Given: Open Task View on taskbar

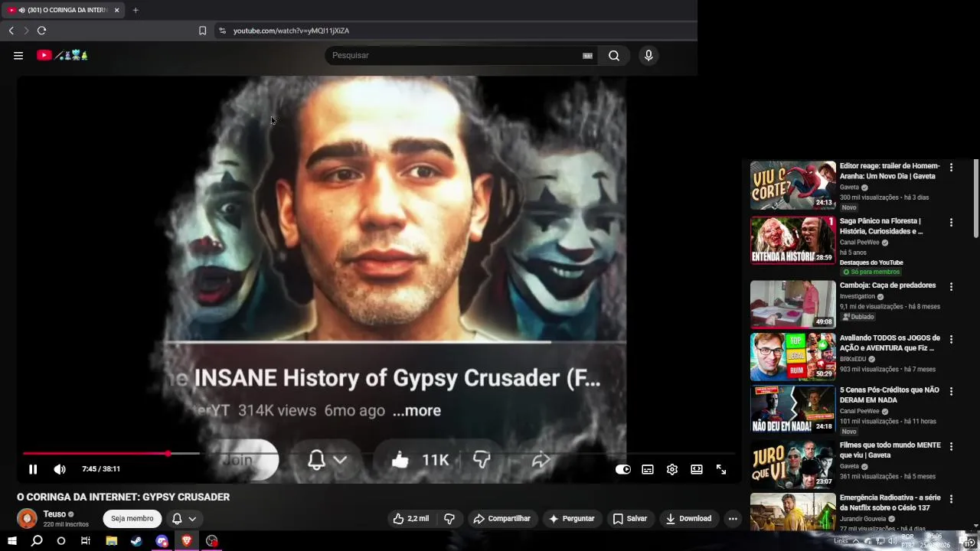Looking at the screenshot, I should [x=86, y=541].
